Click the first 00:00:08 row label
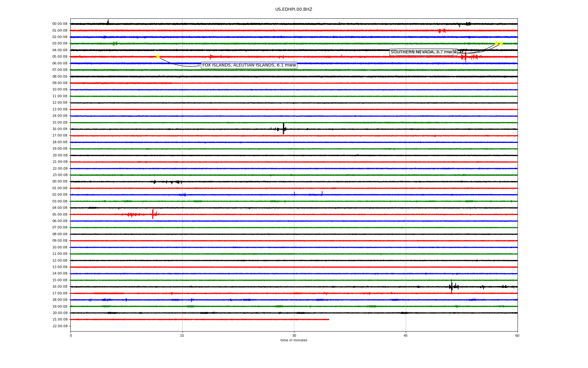The width and height of the screenshot is (588, 368). coord(60,24)
